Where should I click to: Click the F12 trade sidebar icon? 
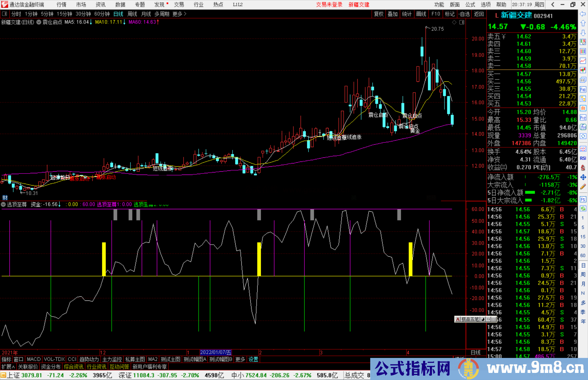[x=583, y=118]
